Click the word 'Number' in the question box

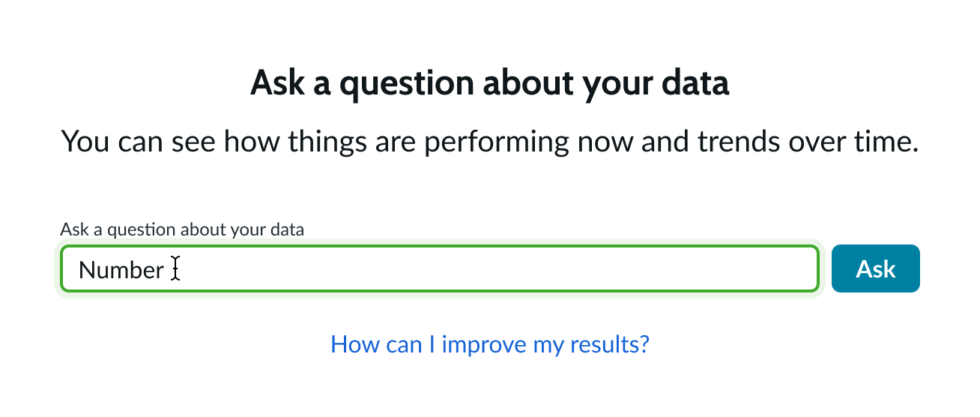121,269
